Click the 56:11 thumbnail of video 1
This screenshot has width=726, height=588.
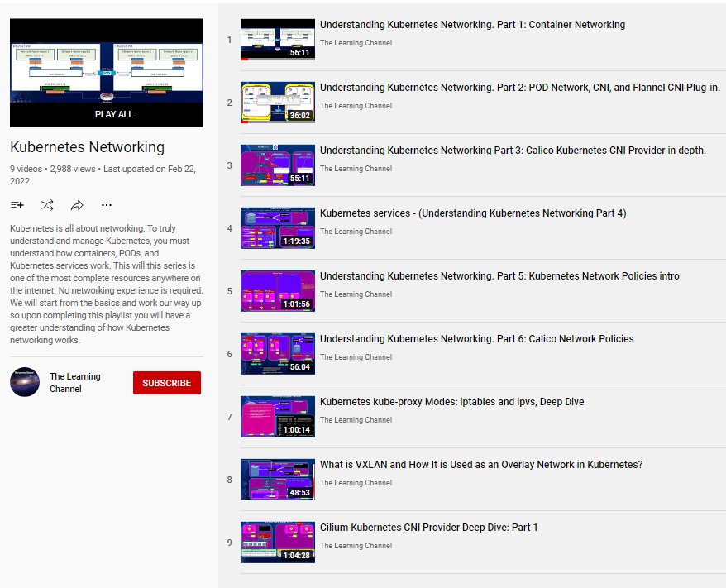278,40
